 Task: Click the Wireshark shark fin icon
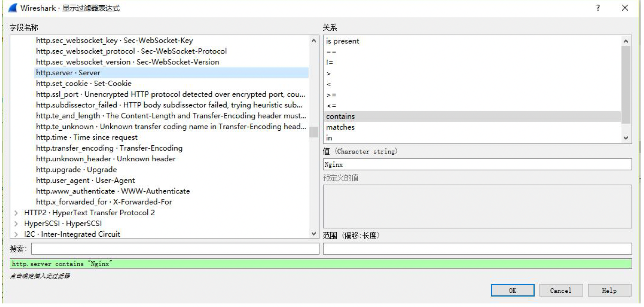[12, 7]
